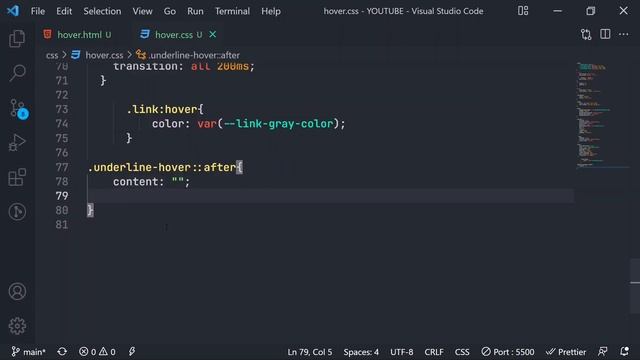The width and height of the screenshot is (640, 360).
Task: Open the Extensions view
Action: tap(17, 177)
